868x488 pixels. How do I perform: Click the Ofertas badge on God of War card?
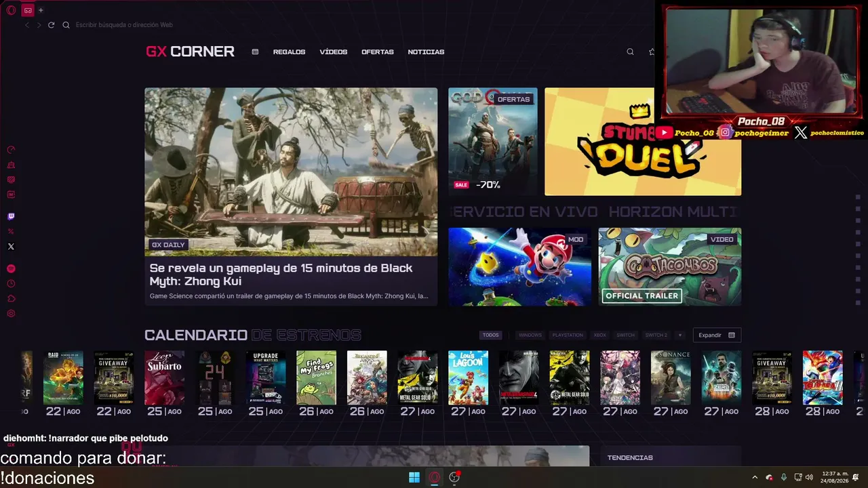coord(513,99)
